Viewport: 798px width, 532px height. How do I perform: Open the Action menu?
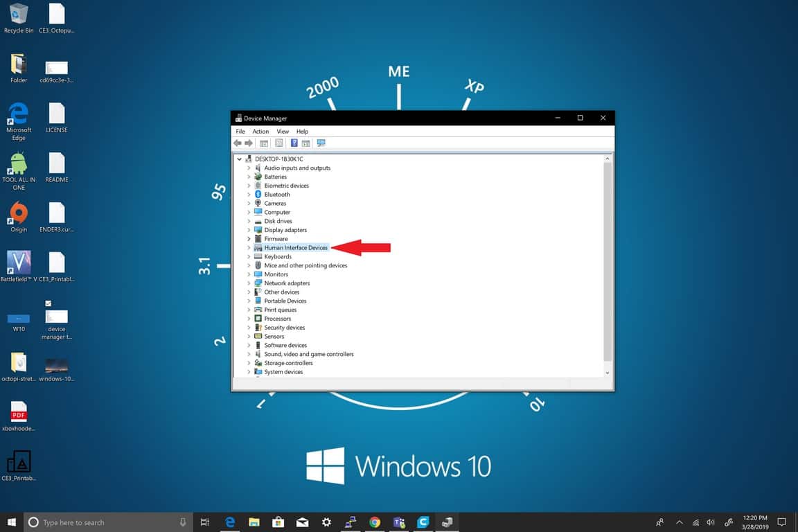click(x=260, y=132)
